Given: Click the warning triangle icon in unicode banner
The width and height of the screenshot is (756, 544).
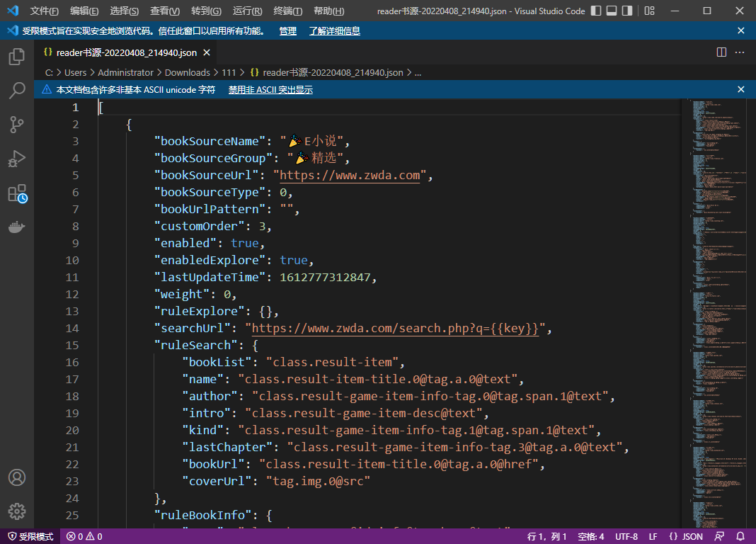Looking at the screenshot, I should pyautogui.click(x=47, y=89).
